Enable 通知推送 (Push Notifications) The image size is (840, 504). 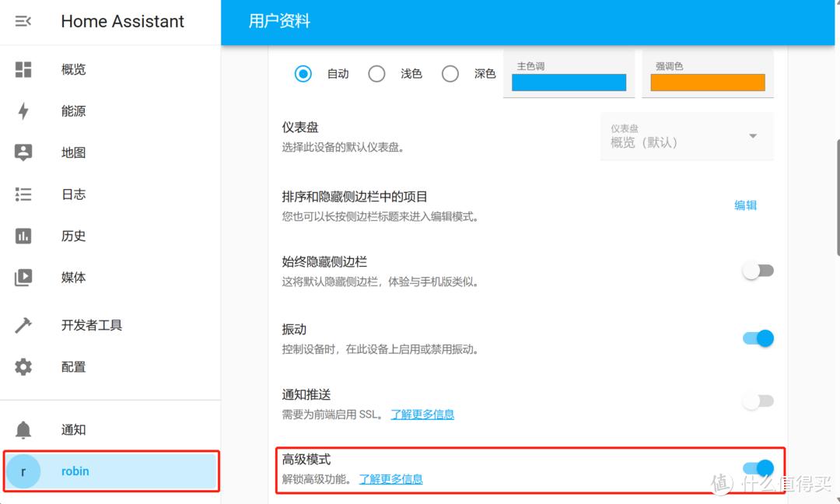pos(758,401)
